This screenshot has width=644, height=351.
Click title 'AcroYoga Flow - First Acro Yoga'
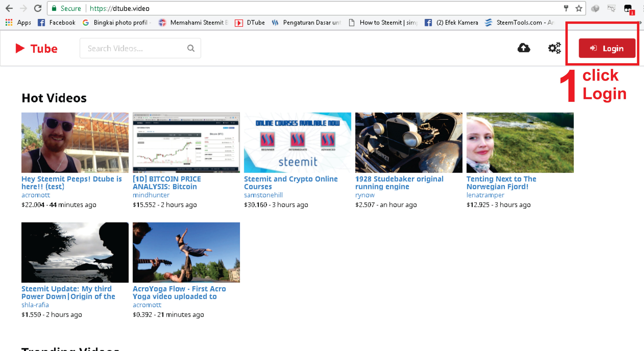[179, 293]
